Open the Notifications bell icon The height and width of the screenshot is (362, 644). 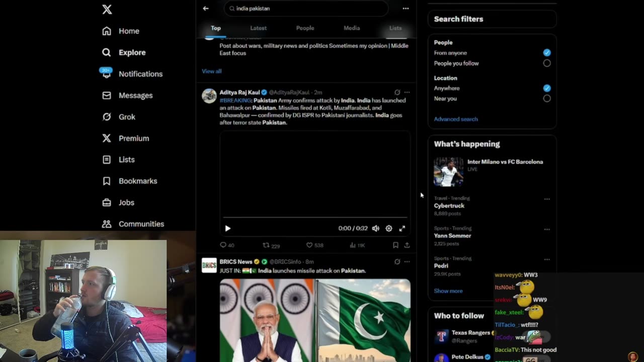[x=107, y=74]
